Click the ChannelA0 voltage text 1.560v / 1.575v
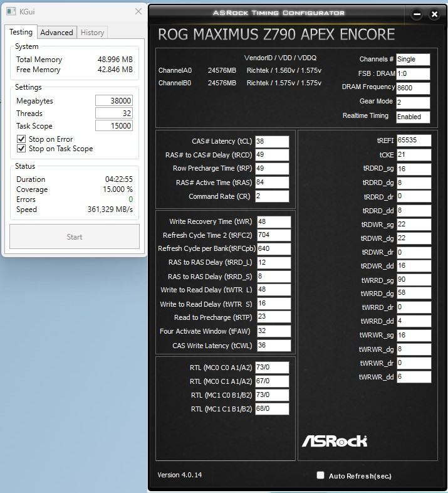The image size is (448, 493). point(298,70)
